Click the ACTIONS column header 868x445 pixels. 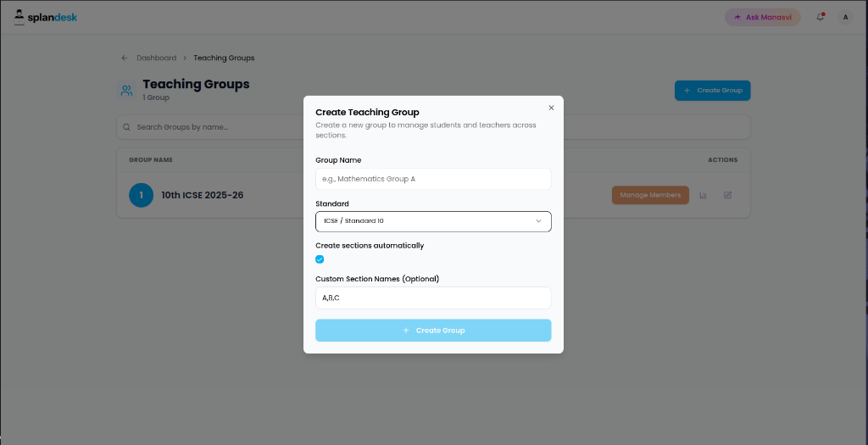tap(723, 160)
